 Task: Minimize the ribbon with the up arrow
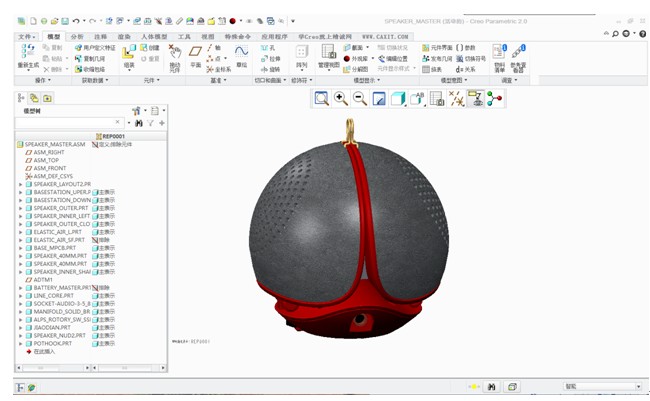606,33
